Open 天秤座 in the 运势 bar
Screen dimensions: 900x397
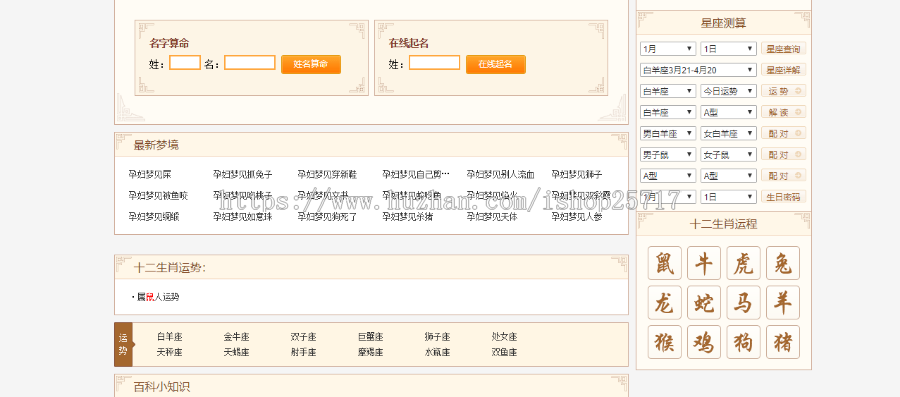coord(169,353)
